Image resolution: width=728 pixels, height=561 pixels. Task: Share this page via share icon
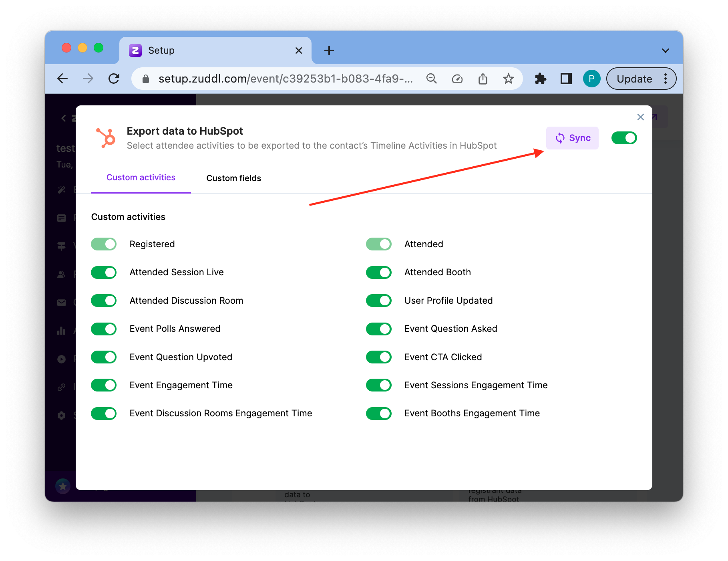tap(483, 79)
